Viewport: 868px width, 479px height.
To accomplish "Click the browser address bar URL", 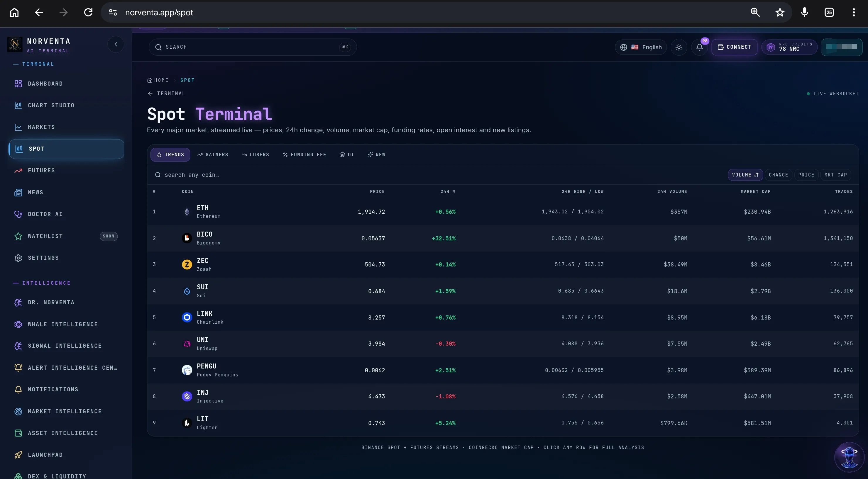I will [159, 12].
